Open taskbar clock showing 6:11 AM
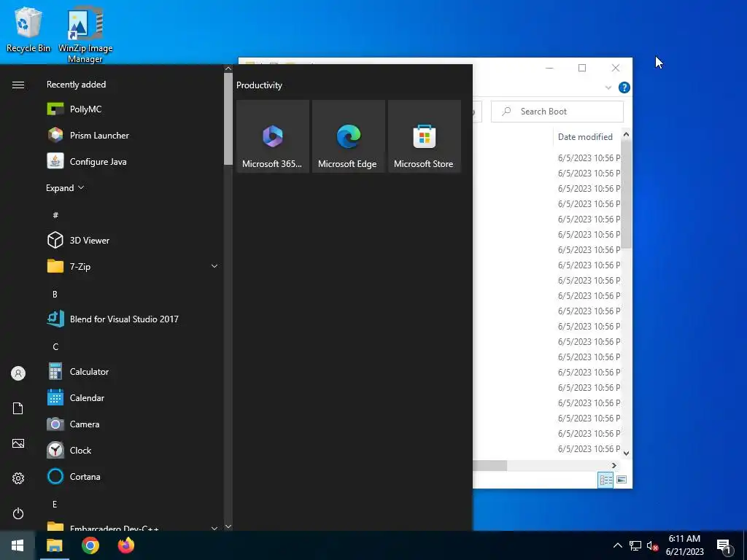Viewport: 747px width, 560px height. click(x=684, y=545)
